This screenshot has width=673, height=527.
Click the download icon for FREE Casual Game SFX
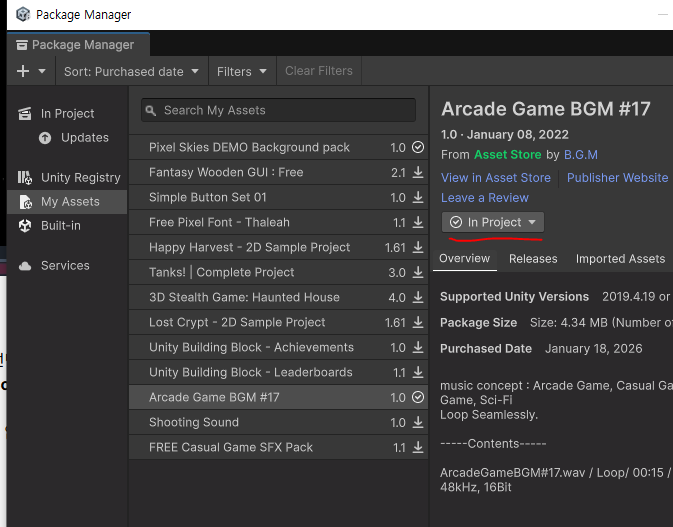418,447
